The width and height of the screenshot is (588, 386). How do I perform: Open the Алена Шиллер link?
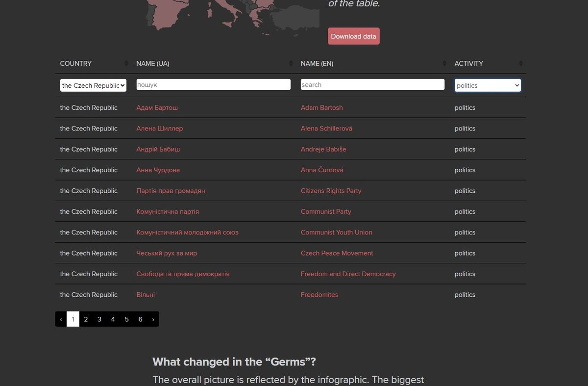point(159,129)
